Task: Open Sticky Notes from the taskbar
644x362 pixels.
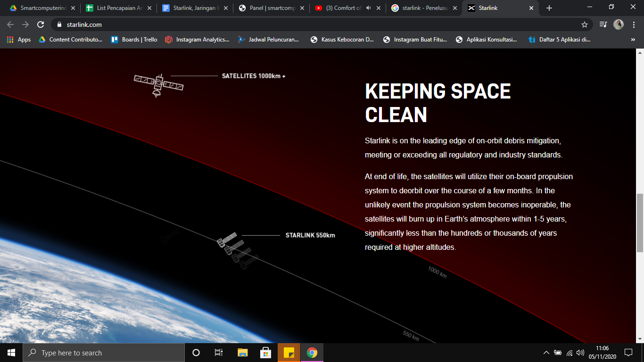Action: coord(289,353)
